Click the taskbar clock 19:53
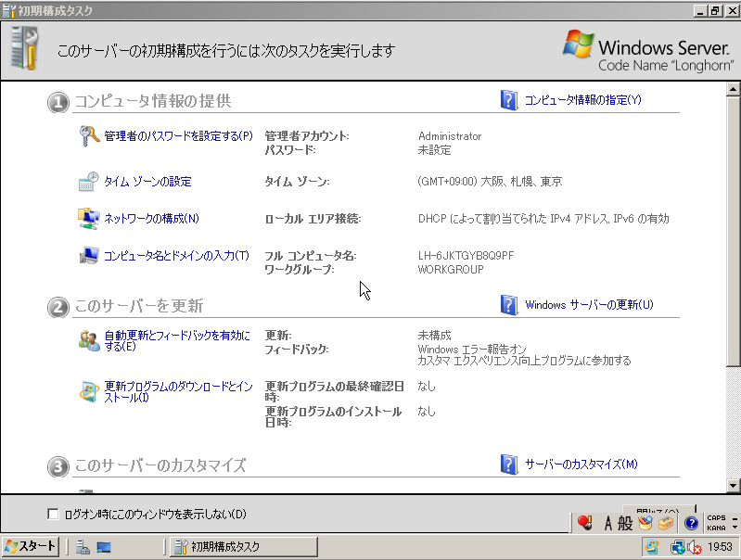Image resolution: width=741 pixels, height=560 pixels. pyautogui.click(x=720, y=547)
